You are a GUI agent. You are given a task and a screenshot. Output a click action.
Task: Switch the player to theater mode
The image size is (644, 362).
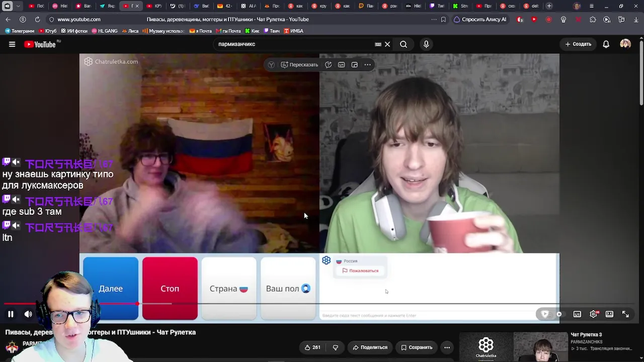pyautogui.click(x=609, y=314)
